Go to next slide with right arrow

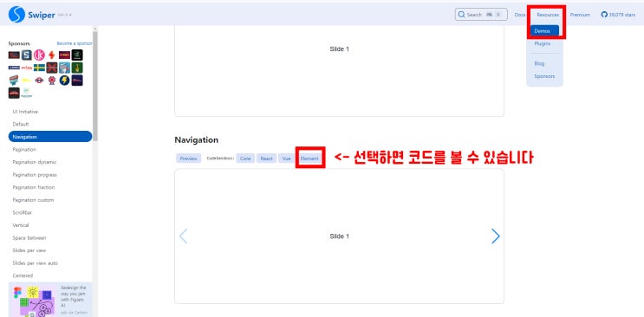tap(496, 236)
